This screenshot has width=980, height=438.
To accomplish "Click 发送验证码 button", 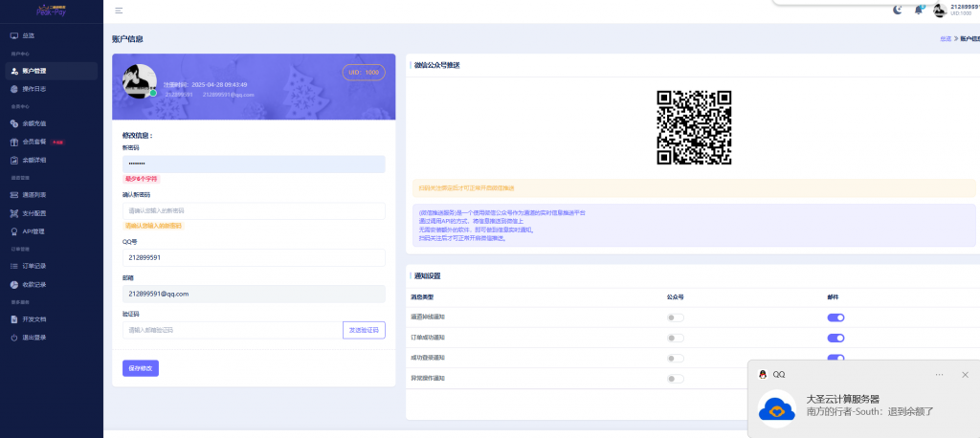I will (x=364, y=330).
